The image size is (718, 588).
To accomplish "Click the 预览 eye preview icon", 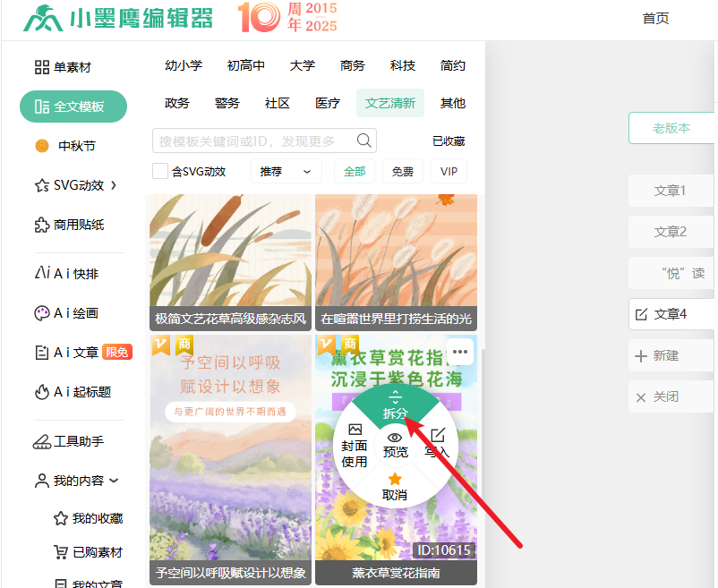I will click(395, 445).
